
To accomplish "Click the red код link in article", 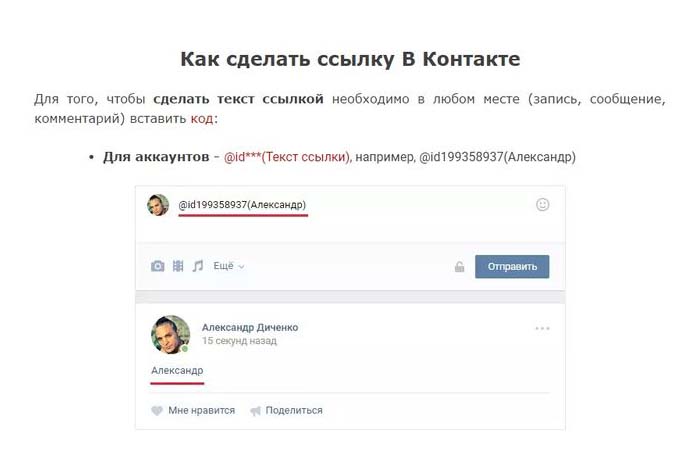I will 202,119.
